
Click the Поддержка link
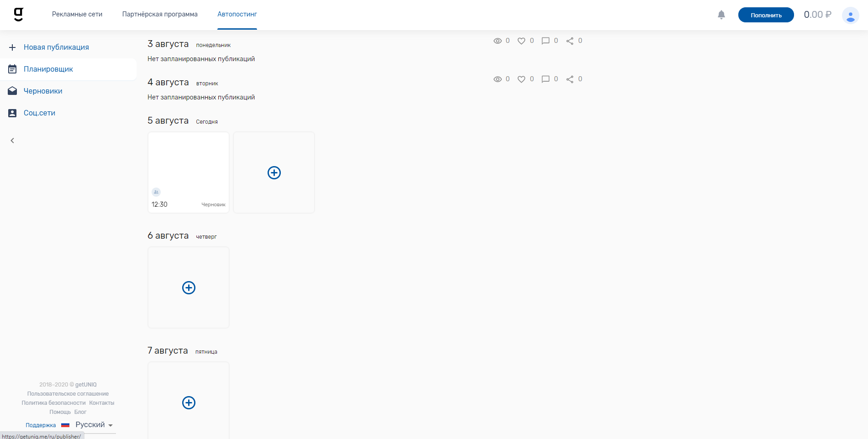[41, 425]
